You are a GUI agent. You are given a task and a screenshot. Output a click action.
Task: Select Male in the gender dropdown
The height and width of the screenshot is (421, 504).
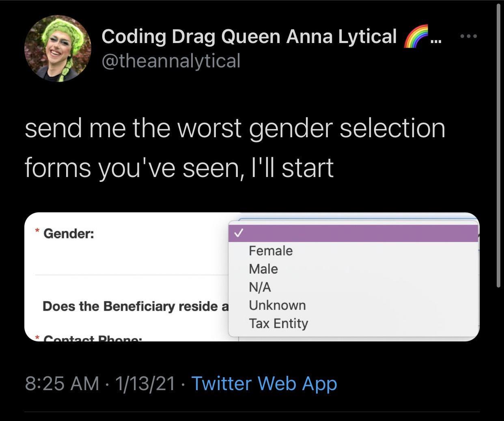(x=263, y=269)
